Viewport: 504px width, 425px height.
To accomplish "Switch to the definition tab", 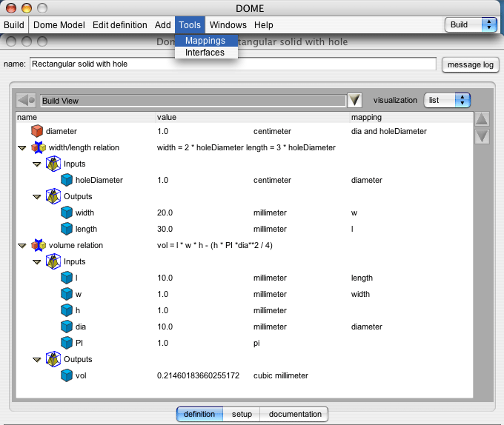I will pyautogui.click(x=199, y=414).
